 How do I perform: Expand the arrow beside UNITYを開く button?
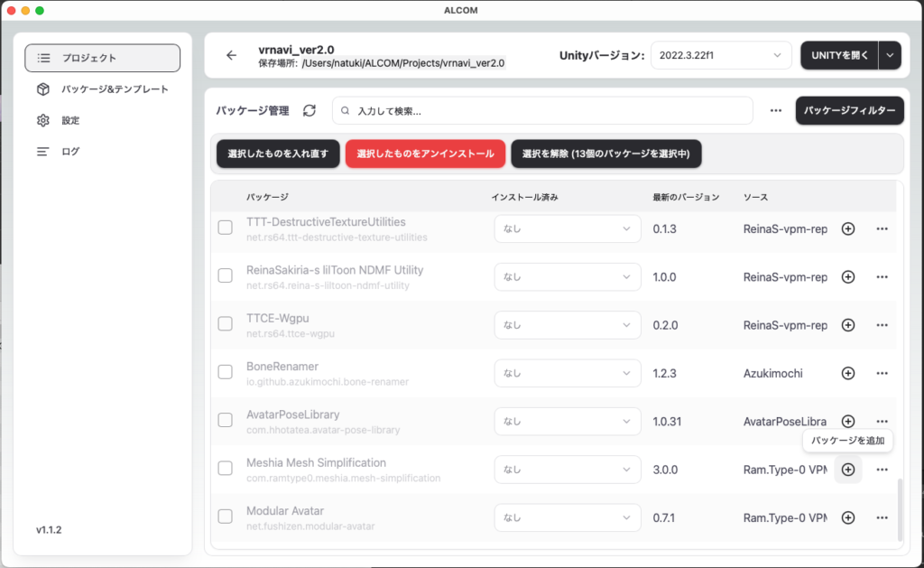click(890, 55)
